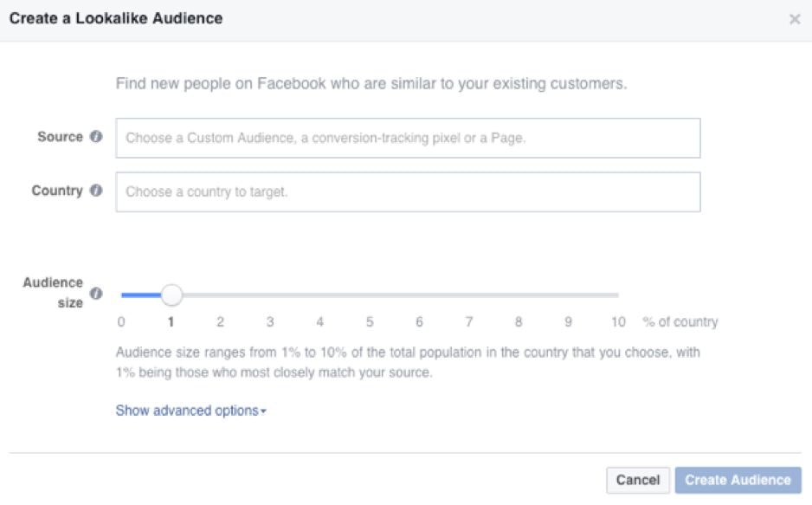The height and width of the screenshot is (505, 812).
Task: Set audience size slider to 10 percent
Action: 618,295
